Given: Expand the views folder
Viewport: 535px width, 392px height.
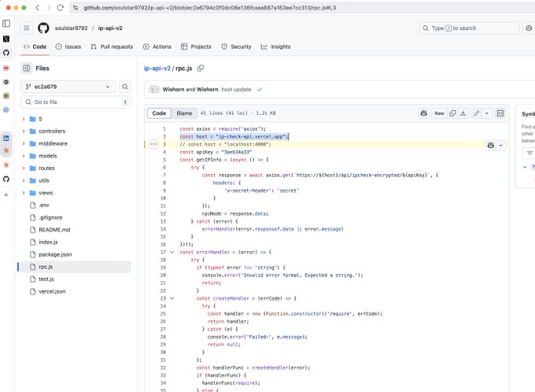Looking at the screenshot, I should point(24,193).
